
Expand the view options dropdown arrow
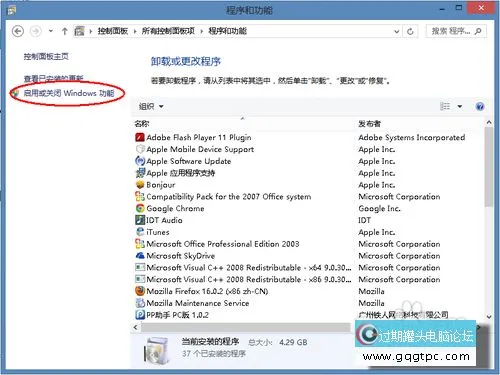click(x=460, y=106)
